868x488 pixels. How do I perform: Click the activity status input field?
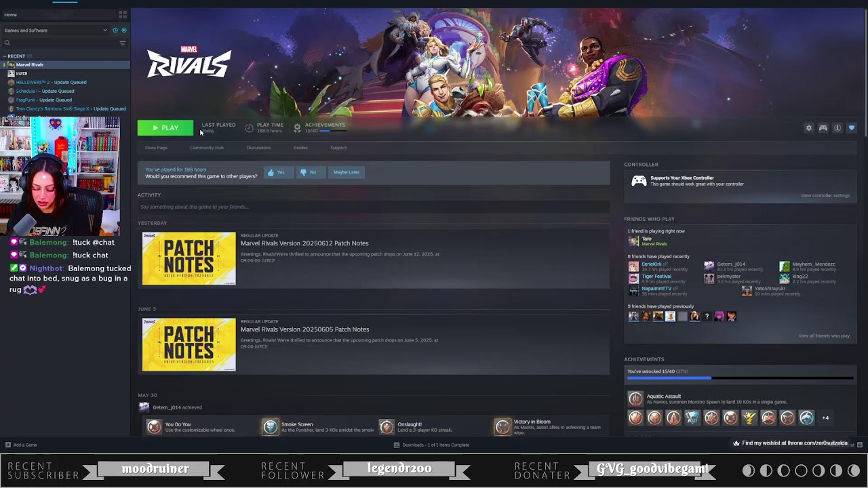[374, 207]
